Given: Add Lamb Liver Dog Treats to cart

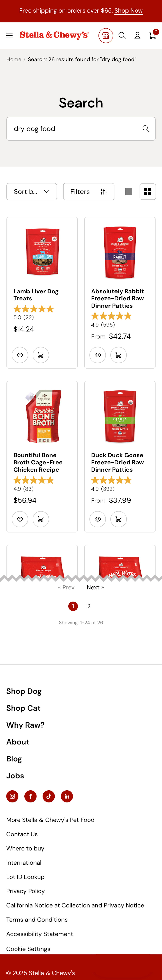Looking at the screenshot, I should click(41, 355).
